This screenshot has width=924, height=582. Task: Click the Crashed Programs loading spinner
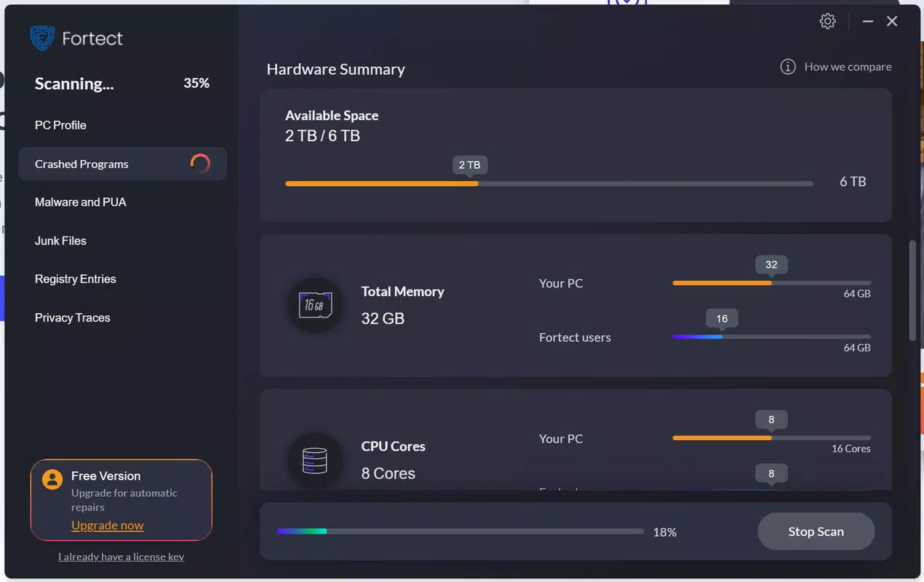(x=200, y=164)
